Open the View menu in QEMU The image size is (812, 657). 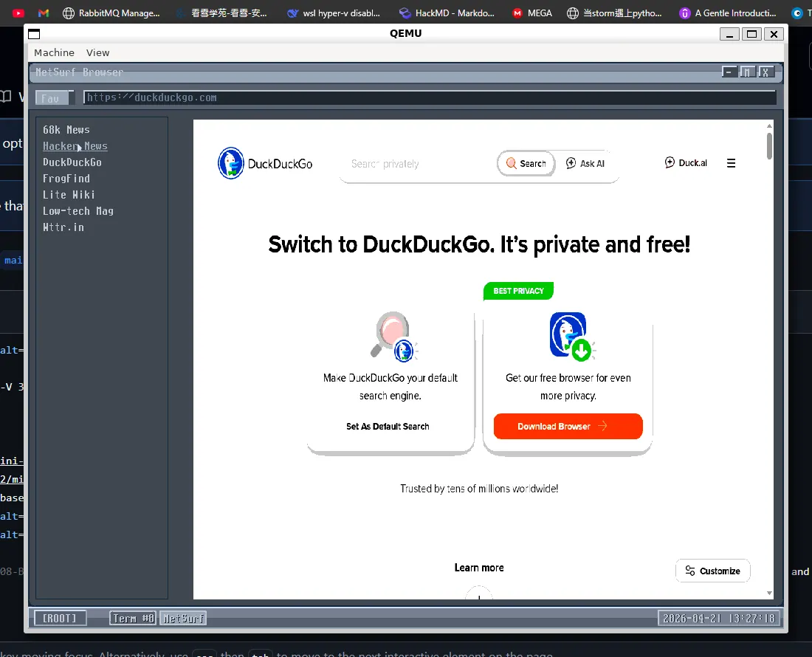coord(97,52)
